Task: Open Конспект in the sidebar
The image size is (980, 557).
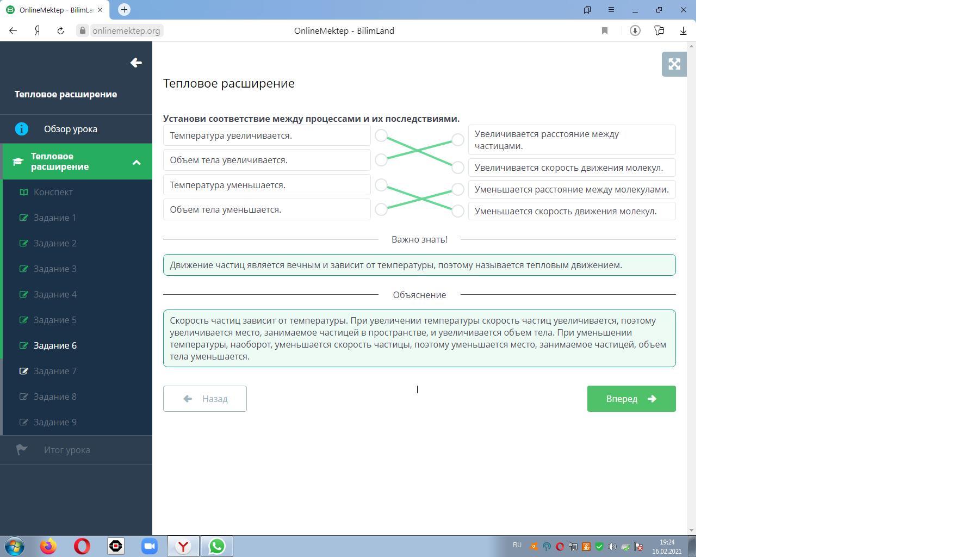Action: (x=53, y=192)
